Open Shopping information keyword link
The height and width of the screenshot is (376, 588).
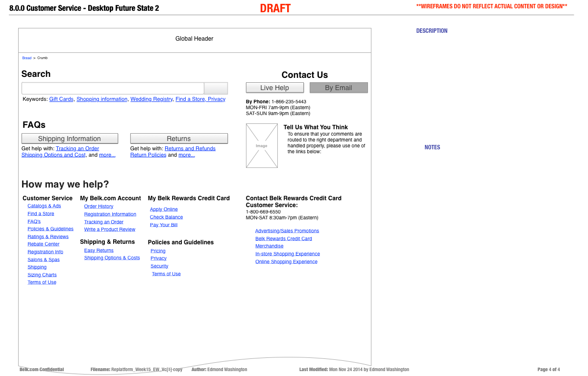tap(102, 99)
